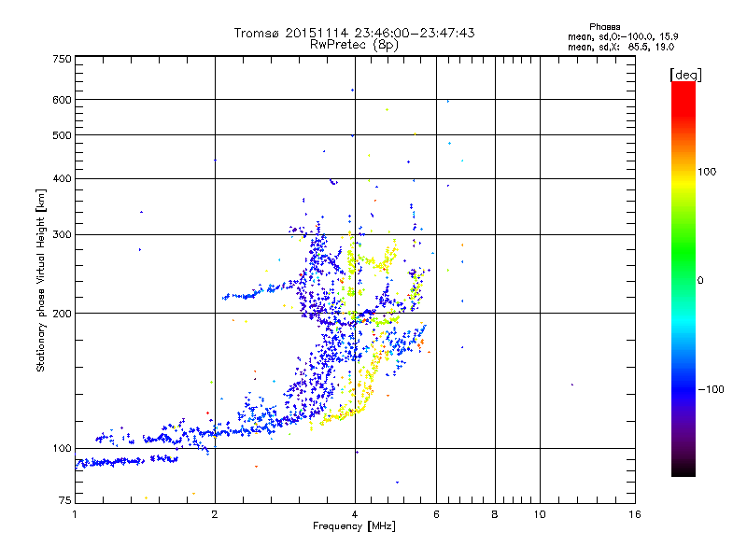747x560 pixels.
Task: Click x-axis tick label '10'
Action: coord(540,514)
